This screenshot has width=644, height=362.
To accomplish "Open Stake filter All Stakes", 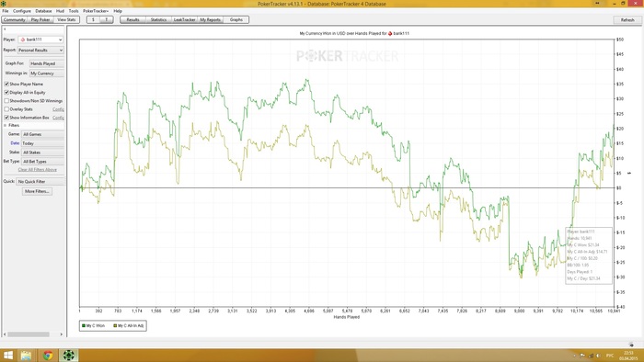I will coord(42,153).
